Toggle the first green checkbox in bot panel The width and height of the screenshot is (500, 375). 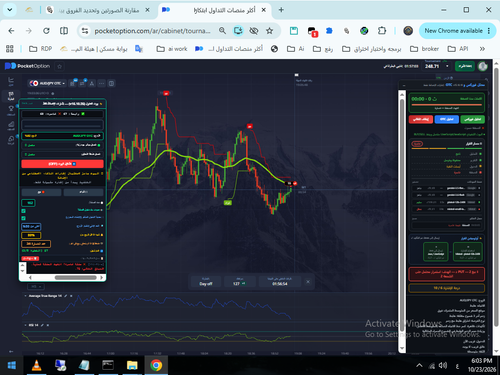[23, 211]
